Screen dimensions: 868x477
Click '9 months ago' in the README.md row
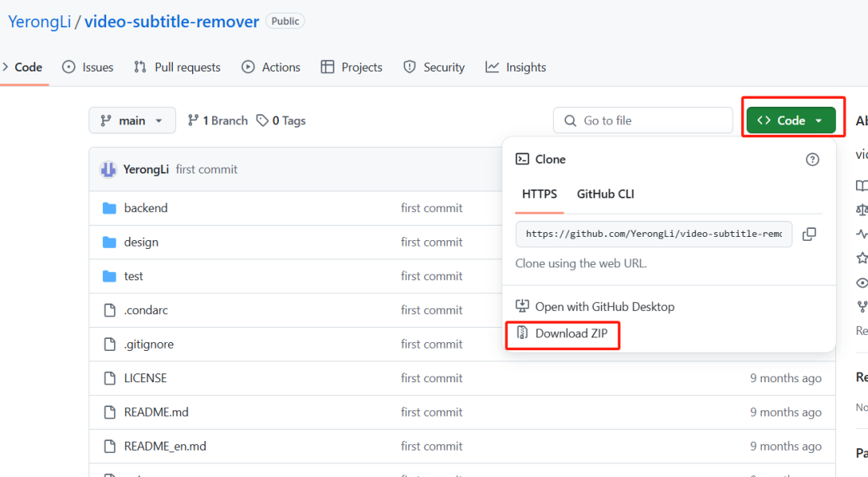(785, 412)
